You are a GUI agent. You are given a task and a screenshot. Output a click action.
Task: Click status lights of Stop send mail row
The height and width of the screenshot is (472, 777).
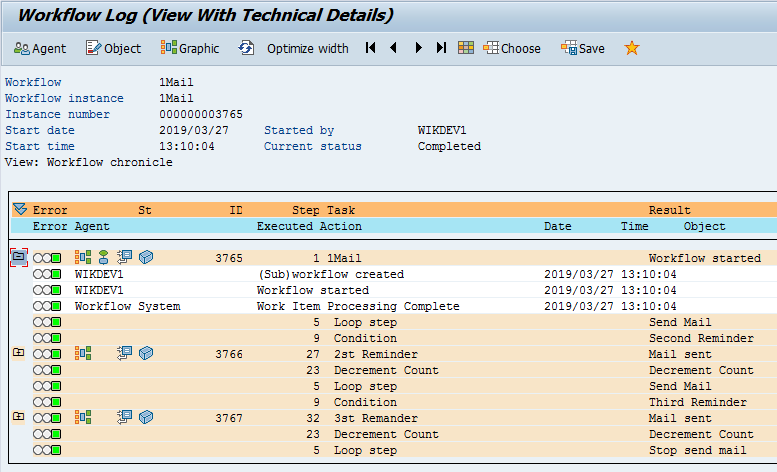coord(47,450)
